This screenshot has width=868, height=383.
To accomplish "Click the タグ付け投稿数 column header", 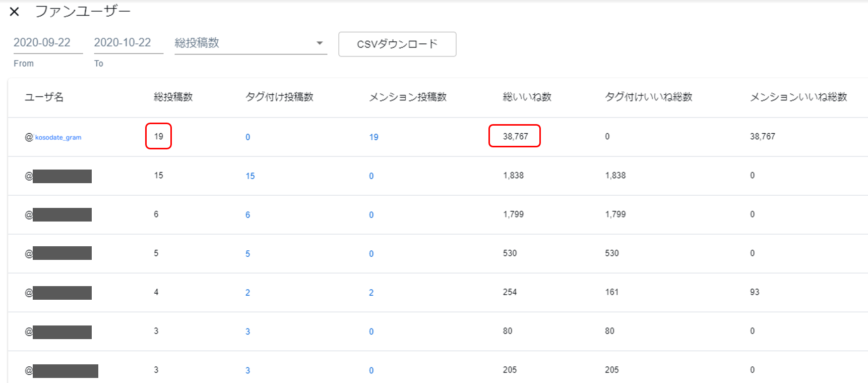I will [279, 97].
